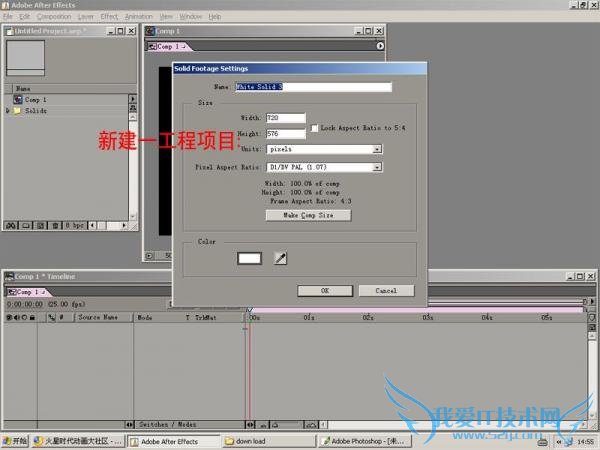The image size is (600, 450).
Task: Click Comp window bottom-left region button
Action: coord(150,256)
